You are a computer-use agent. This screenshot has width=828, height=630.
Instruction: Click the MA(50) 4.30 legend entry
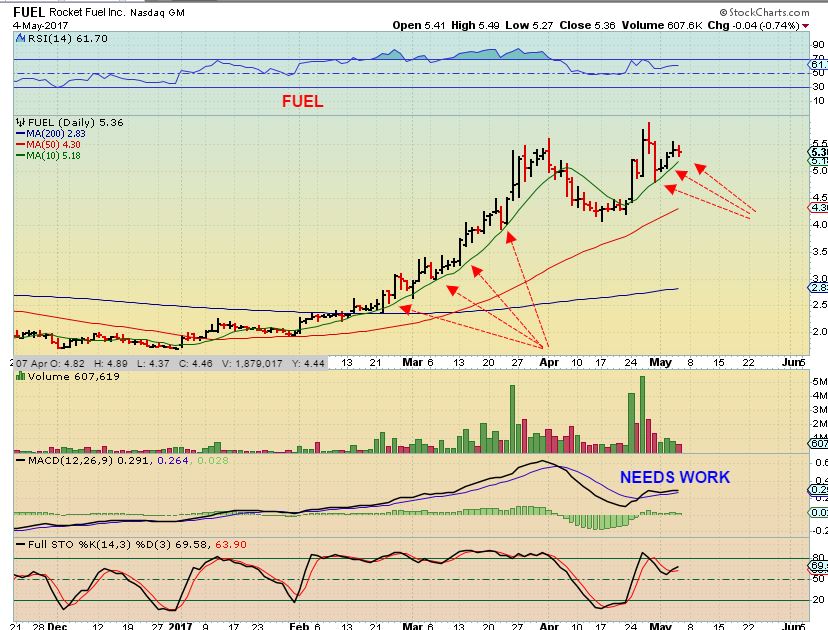(48, 145)
